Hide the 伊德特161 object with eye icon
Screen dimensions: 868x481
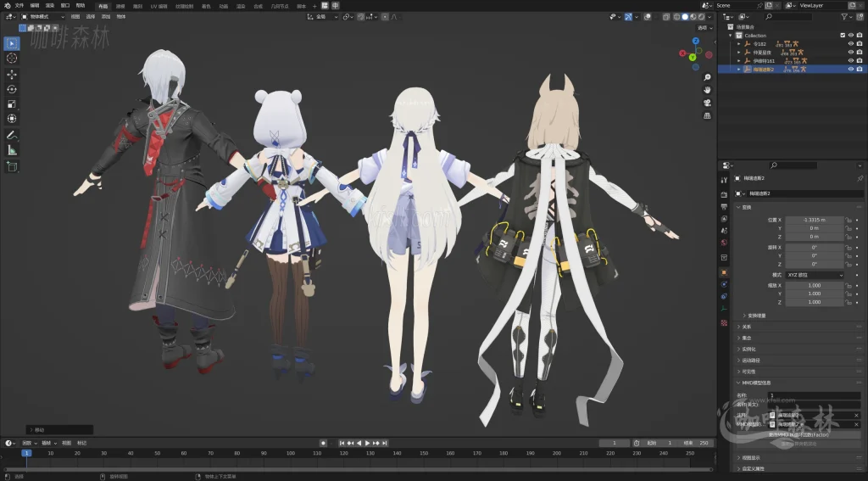click(x=851, y=61)
